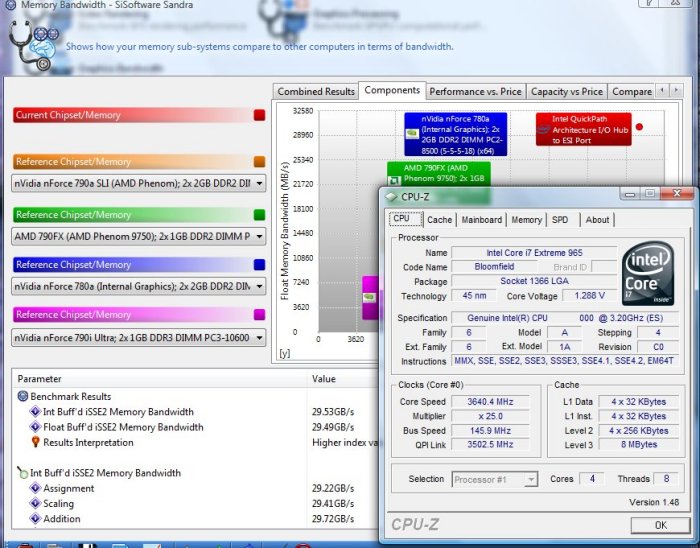Viewport: 700px width, 548px height.
Task: Open the Mainboard tab in CPU-Z
Action: (x=482, y=220)
